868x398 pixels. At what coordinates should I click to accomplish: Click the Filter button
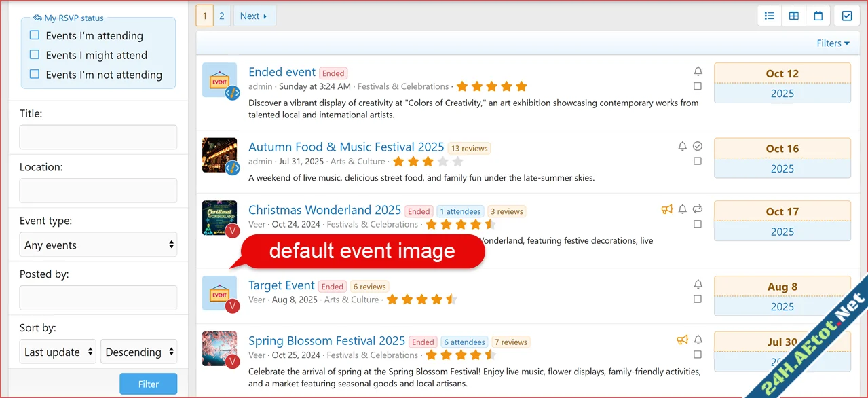pos(148,383)
